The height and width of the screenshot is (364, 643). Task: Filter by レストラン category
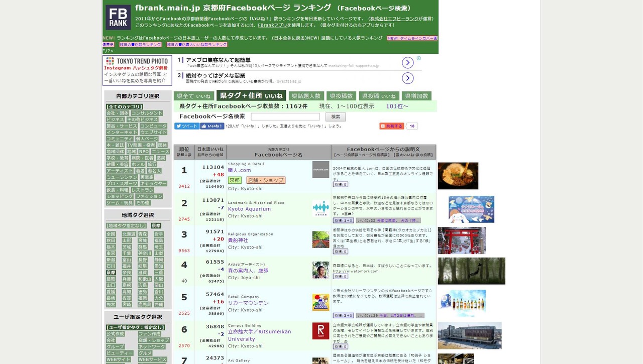coord(143,190)
